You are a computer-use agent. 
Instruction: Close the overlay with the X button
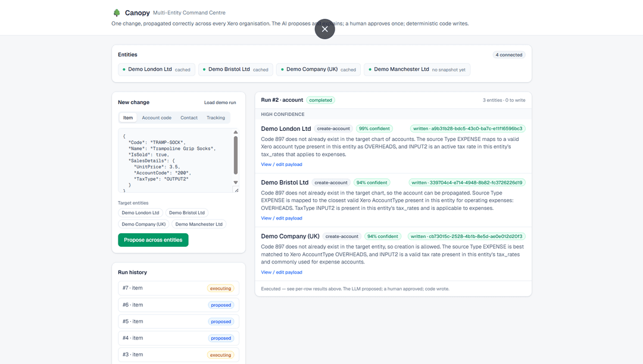click(325, 29)
